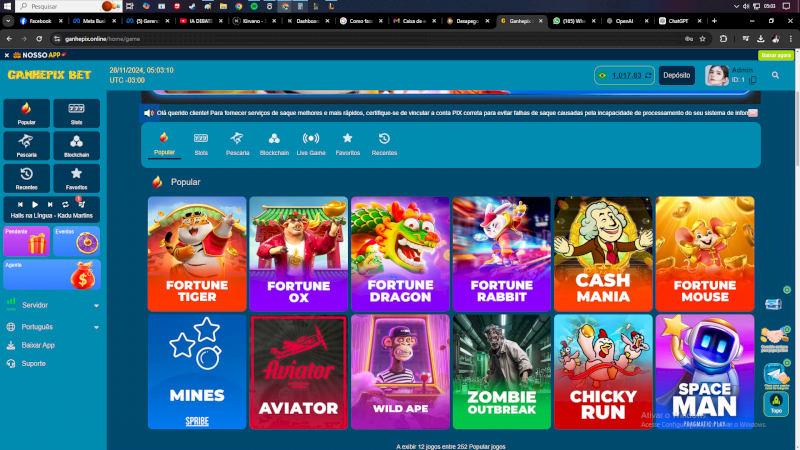Open the Pendente gift box banner
This screenshot has height=450, width=800.
click(x=27, y=241)
